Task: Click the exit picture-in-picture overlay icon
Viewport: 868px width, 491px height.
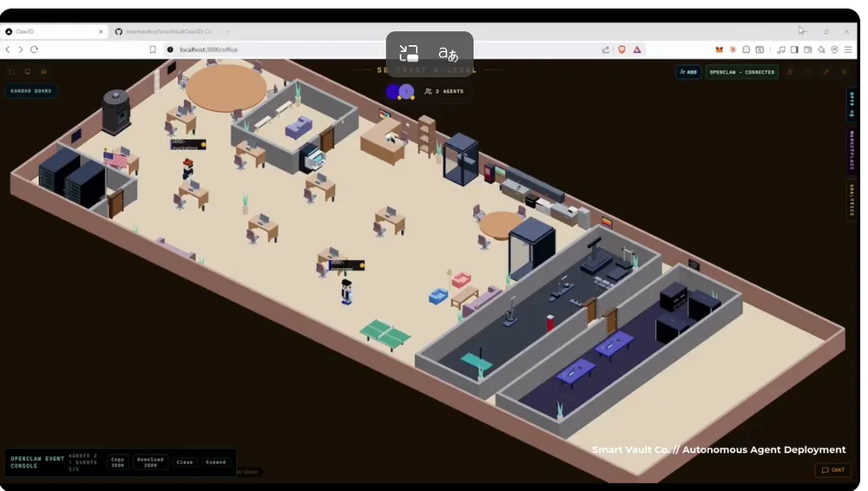Action: pyautogui.click(x=409, y=53)
